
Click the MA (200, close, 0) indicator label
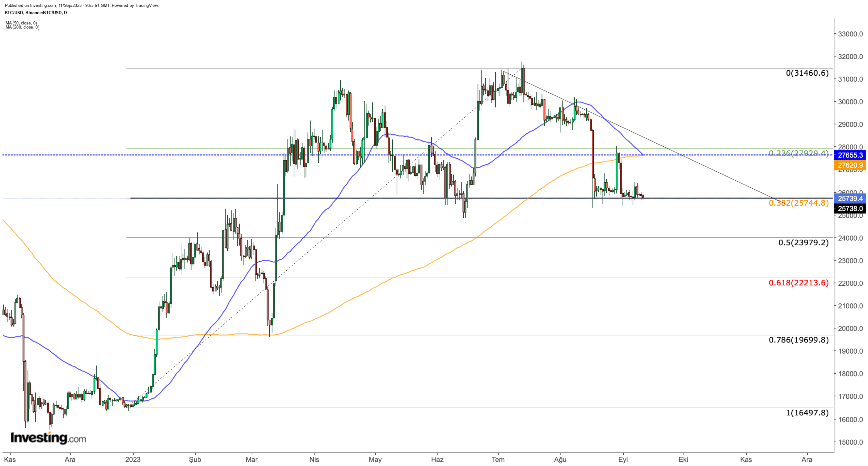[22, 27]
